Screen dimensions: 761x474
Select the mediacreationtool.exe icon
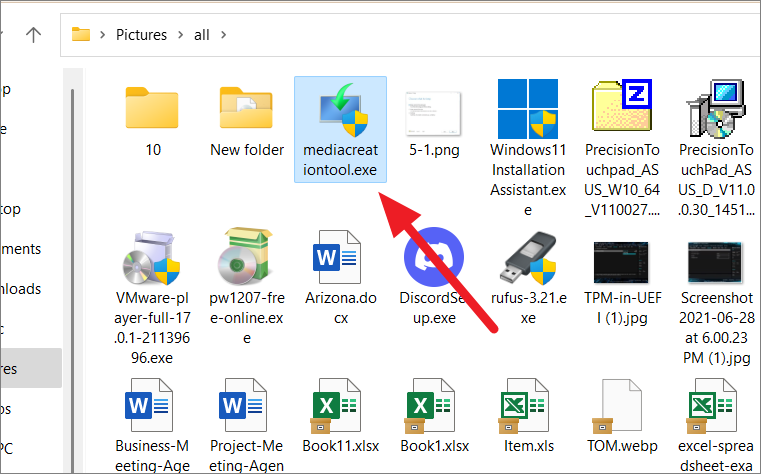343,110
